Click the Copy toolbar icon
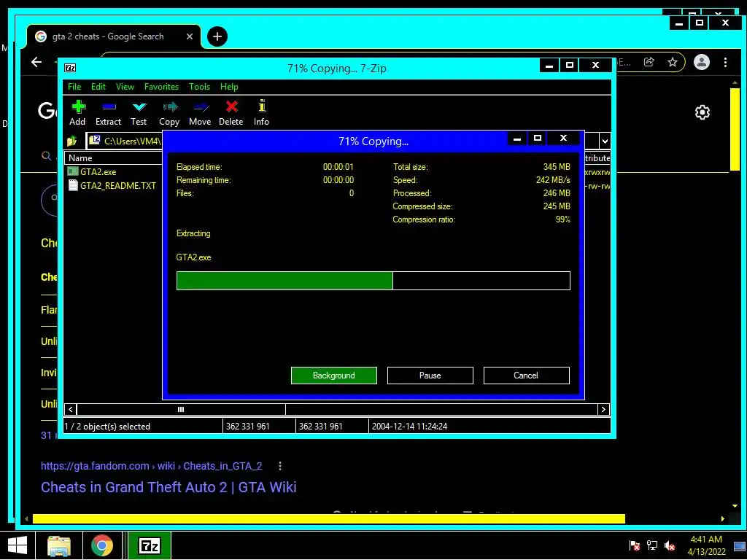 click(169, 113)
